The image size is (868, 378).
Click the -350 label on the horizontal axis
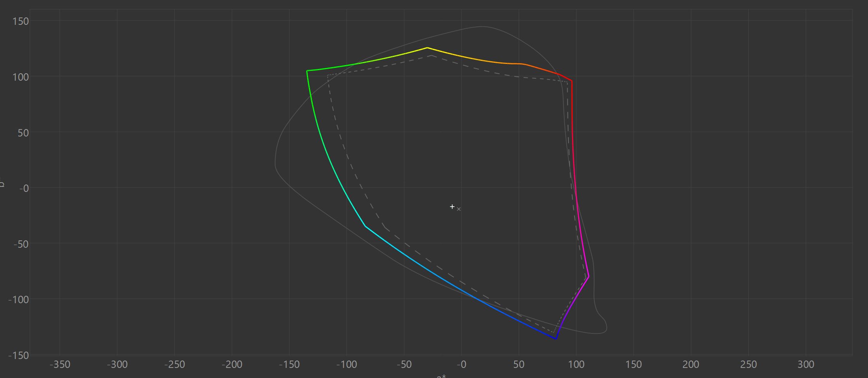pos(60,365)
